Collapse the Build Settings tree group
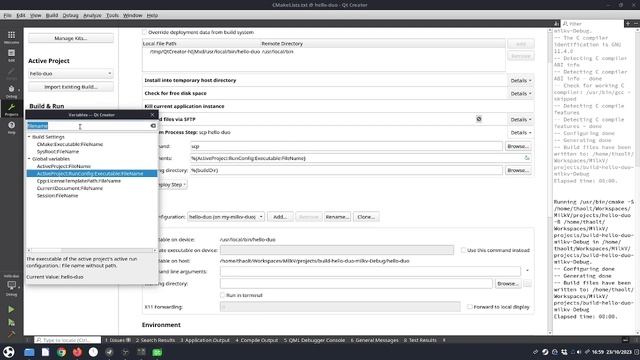 (x=29, y=137)
